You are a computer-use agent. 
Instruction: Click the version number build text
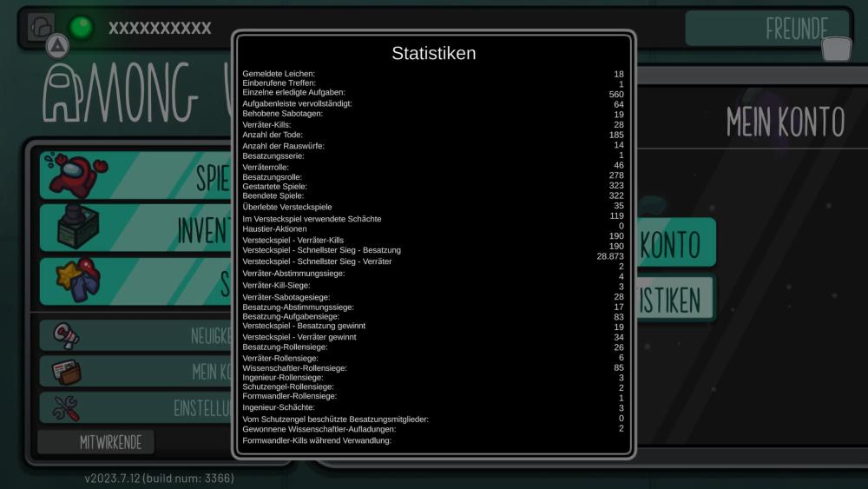[x=159, y=479]
